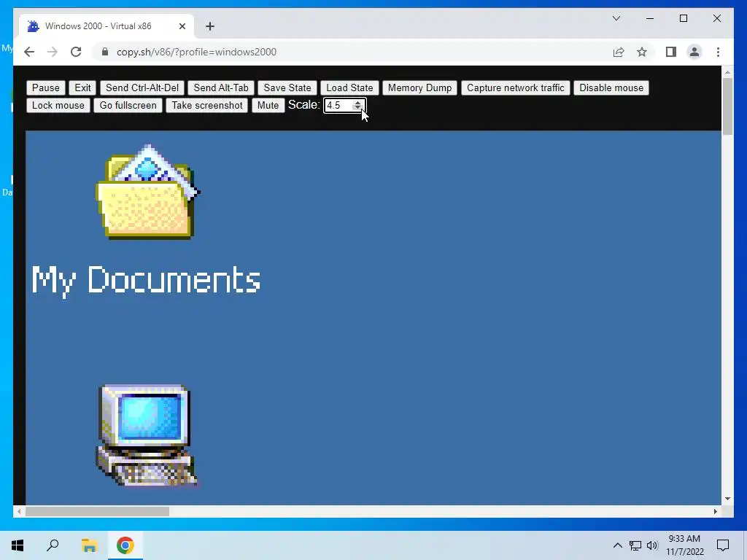Open network status tray icon
Image resolution: width=747 pixels, height=560 pixels.
(x=635, y=545)
